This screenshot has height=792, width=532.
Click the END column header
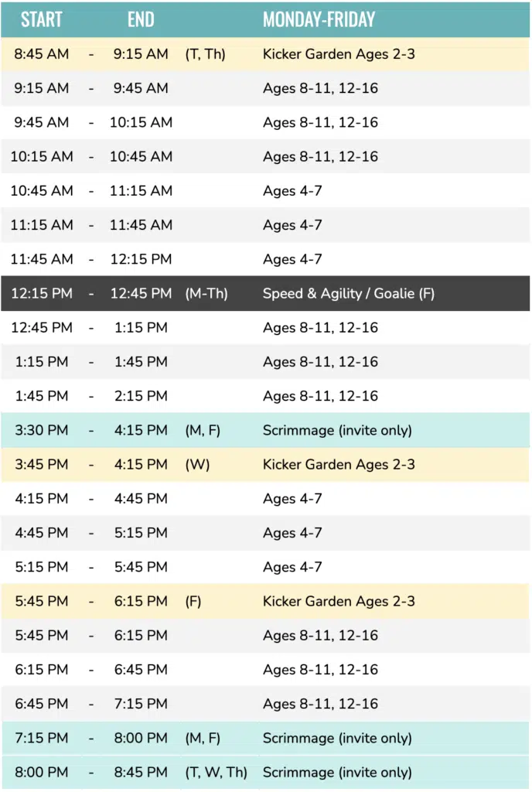click(x=141, y=19)
